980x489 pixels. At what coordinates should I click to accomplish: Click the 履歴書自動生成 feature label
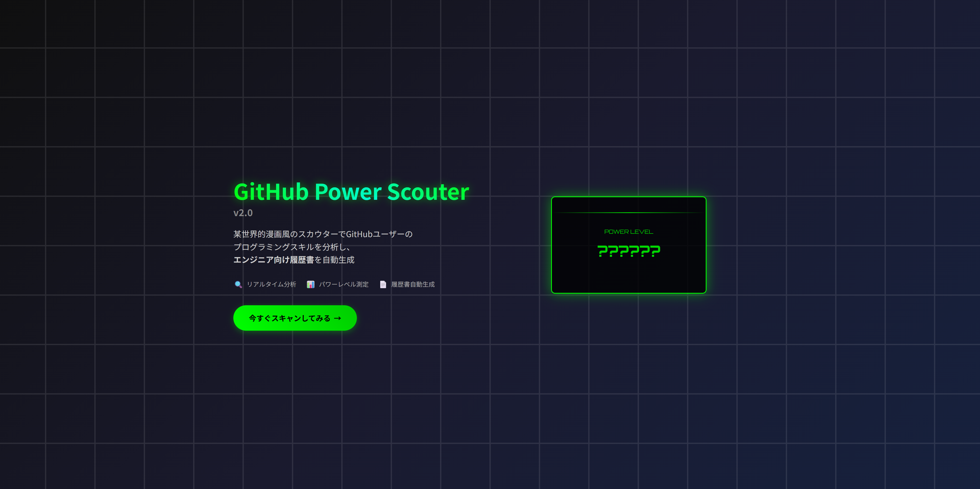[413, 284]
